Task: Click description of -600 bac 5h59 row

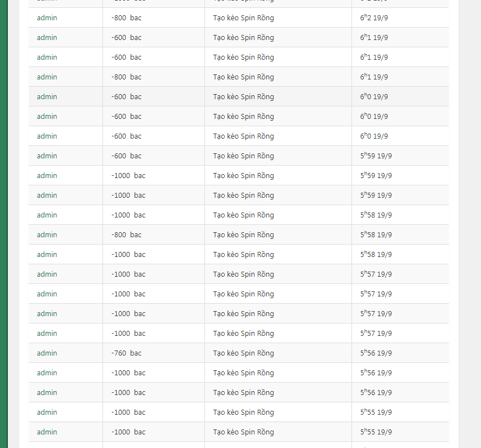Action: [x=243, y=156]
